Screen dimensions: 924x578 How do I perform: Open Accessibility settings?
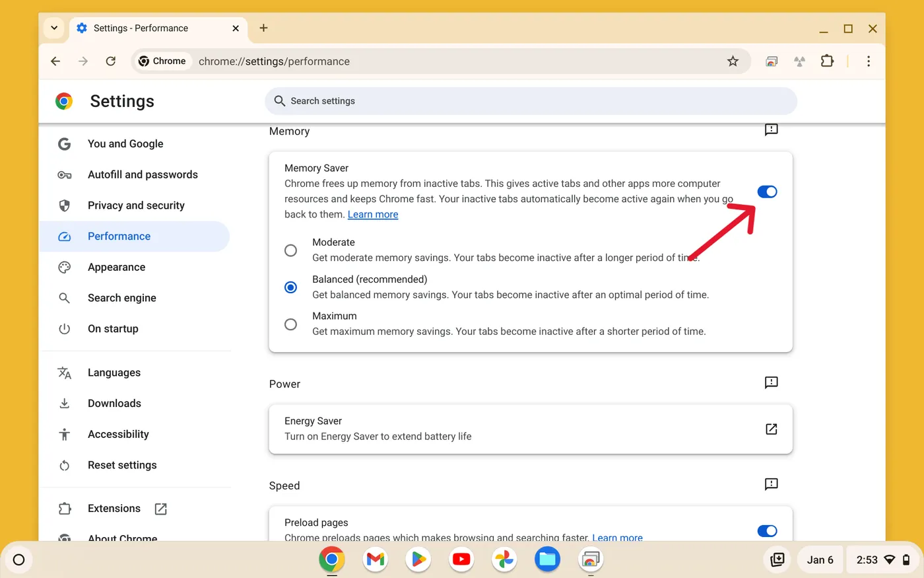pyautogui.click(x=135, y=435)
